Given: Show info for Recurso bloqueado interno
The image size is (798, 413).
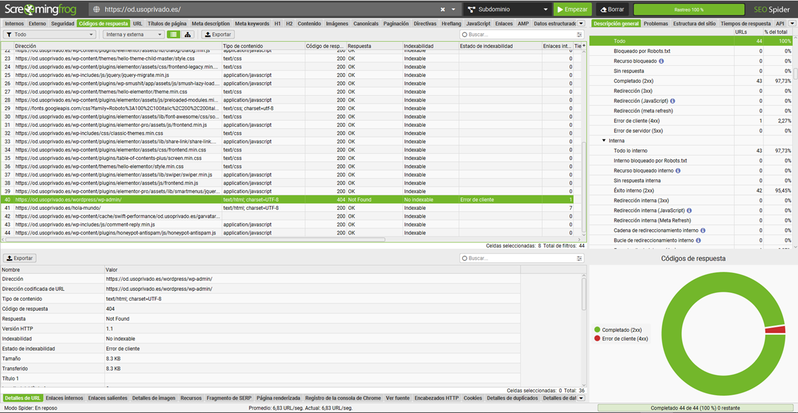Looking at the screenshot, I should 678,170.
